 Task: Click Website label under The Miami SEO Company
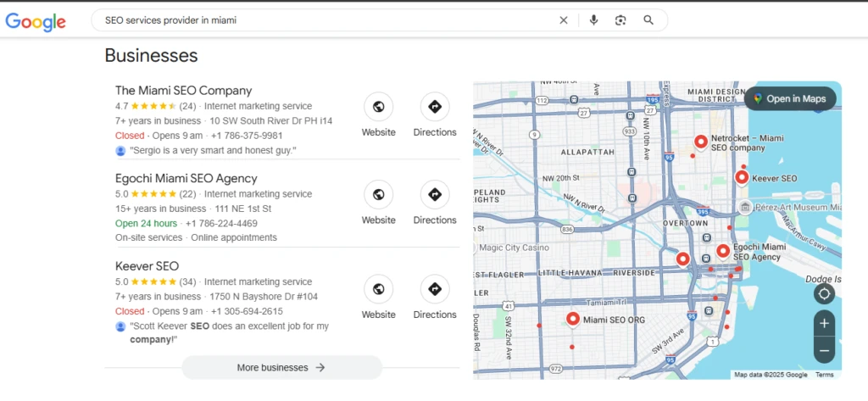click(379, 132)
